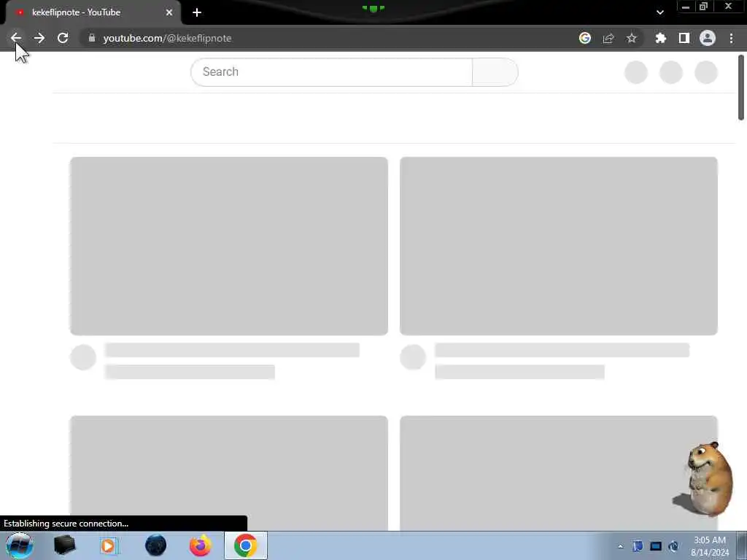Click the green indicator at top center
Image resolution: width=747 pixels, height=560 pixels.
pyautogui.click(x=373, y=8)
